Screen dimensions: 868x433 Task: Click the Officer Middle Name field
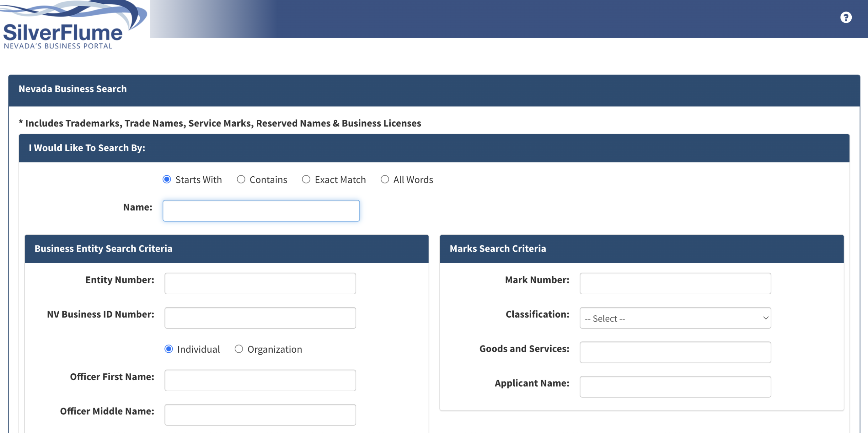click(260, 415)
